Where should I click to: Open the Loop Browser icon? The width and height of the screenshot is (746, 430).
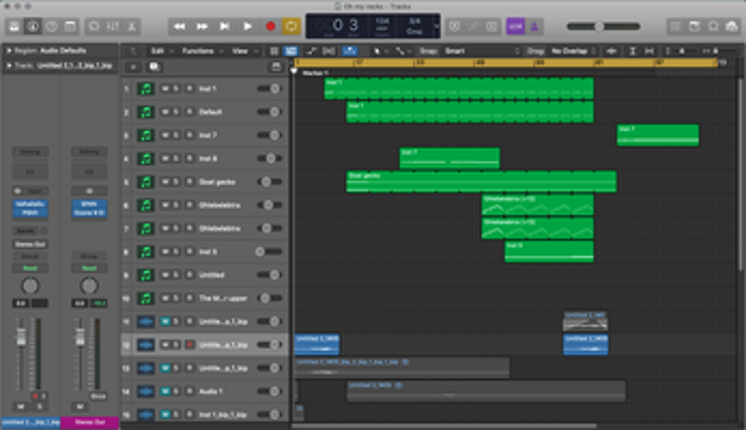pyautogui.click(x=713, y=27)
